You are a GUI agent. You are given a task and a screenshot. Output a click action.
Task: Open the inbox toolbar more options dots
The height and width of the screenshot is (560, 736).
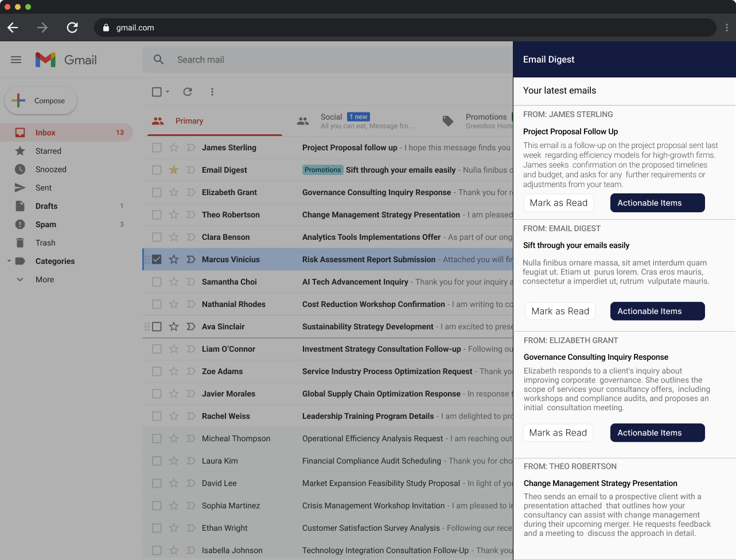click(212, 92)
